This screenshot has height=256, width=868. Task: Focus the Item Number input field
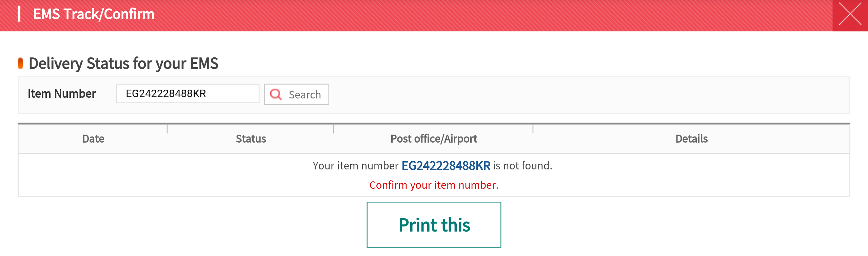click(x=188, y=93)
